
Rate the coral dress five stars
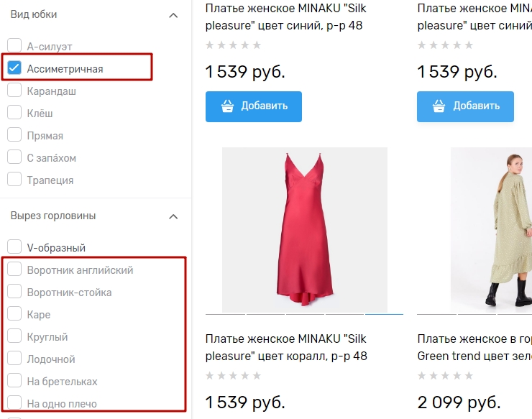pyautogui.click(x=257, y=376)
